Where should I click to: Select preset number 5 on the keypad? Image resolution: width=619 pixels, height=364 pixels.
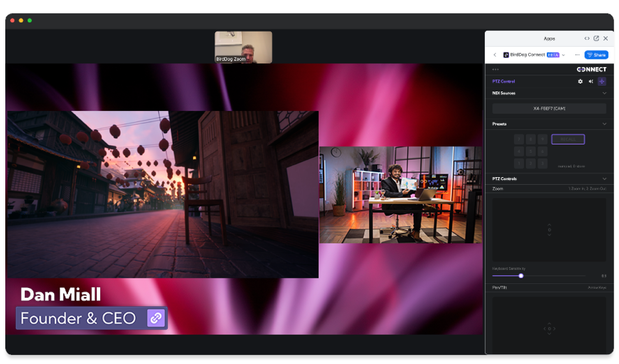point(531,152)
